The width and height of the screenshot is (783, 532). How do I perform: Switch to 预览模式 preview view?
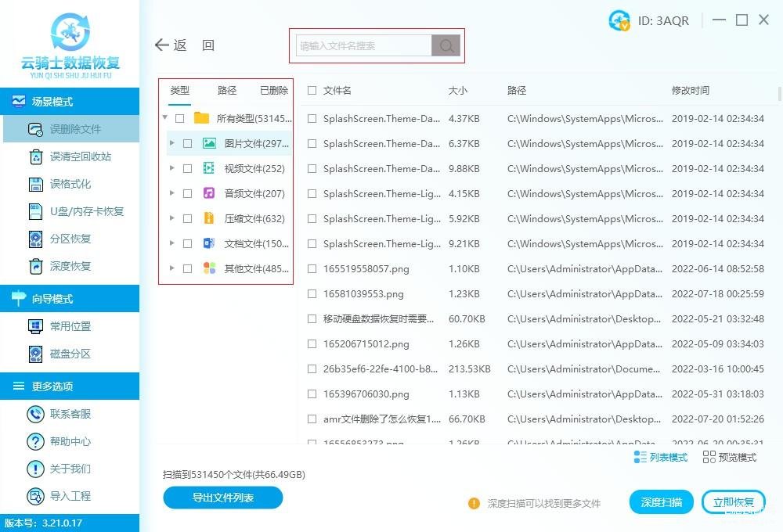coord(729,457)
